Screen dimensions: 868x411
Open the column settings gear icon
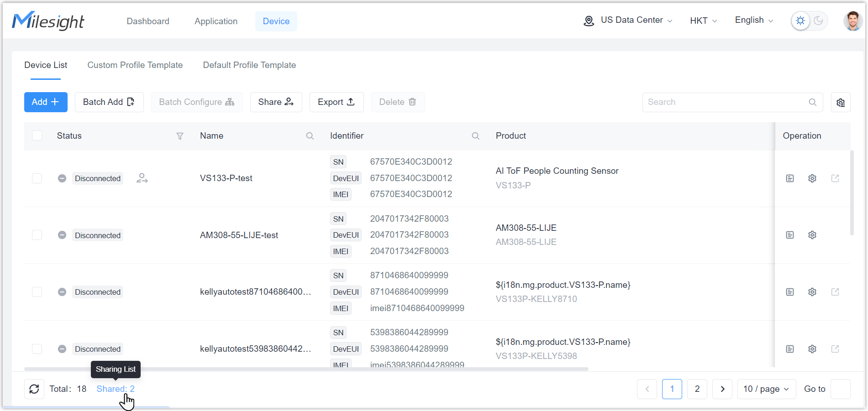click(x=841, y=102)
